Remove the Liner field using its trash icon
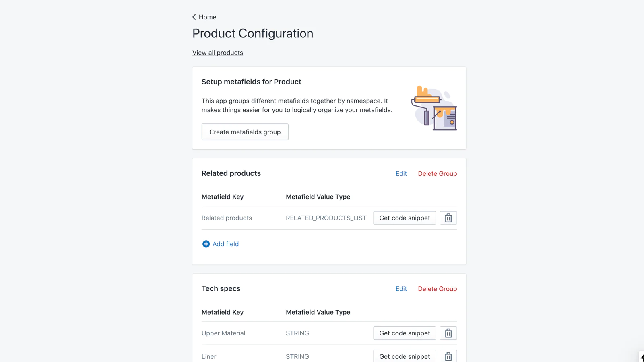Screen dimensions: 644x362 pyautogui.click(x=448, y=356)
